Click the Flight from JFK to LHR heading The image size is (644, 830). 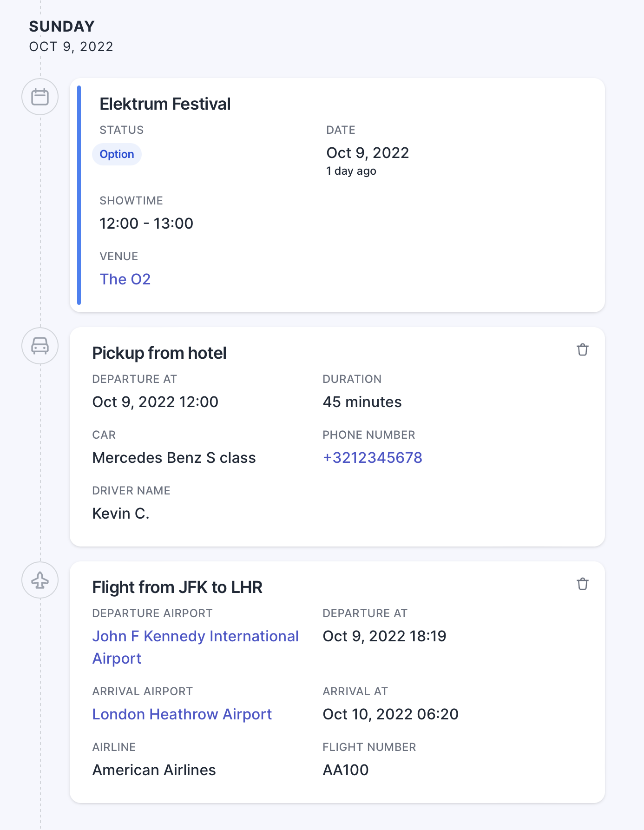tap(177, 587)
